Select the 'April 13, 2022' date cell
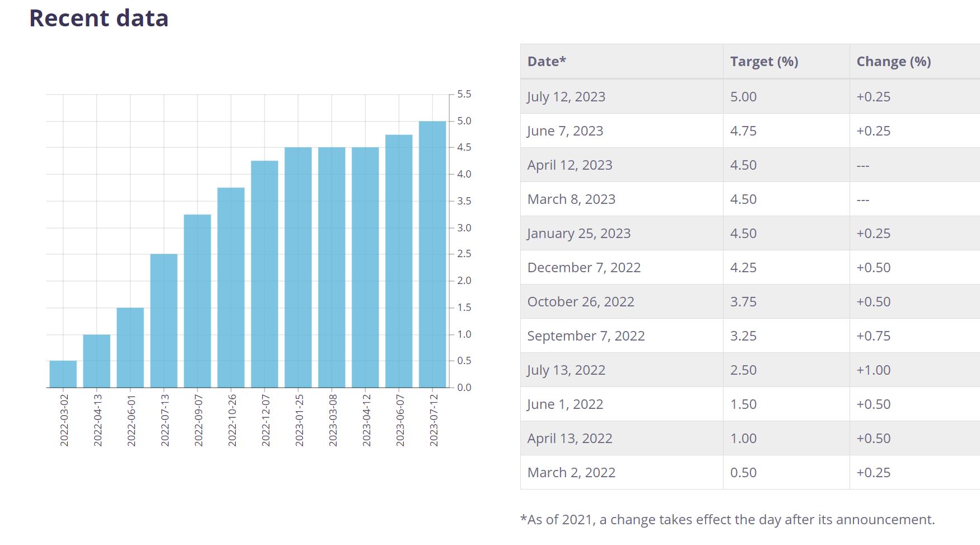The height and width of the screenshot is (545, 980). (x=622, y=438)
